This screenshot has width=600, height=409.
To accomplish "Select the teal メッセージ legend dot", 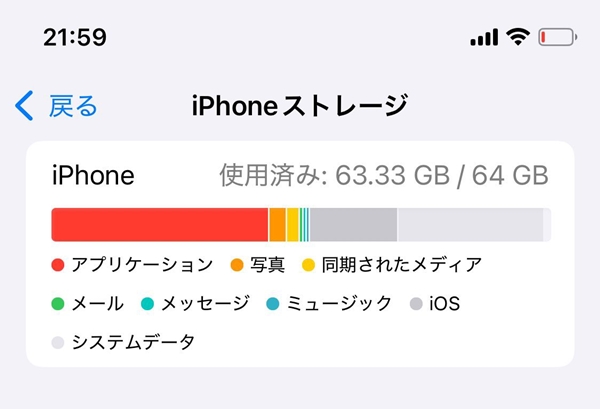I will pyautogui.click(x=147, y=304).
